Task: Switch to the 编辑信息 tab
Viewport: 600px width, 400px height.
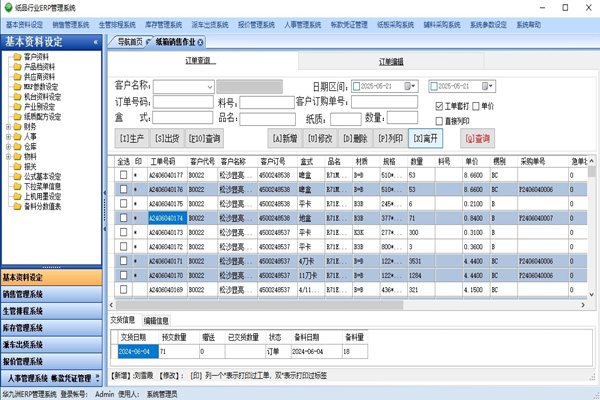Action: (x=156, y=321)
